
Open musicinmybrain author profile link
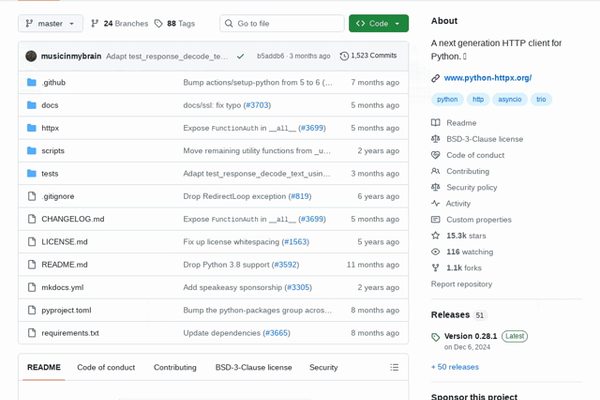tap(71, 56)
